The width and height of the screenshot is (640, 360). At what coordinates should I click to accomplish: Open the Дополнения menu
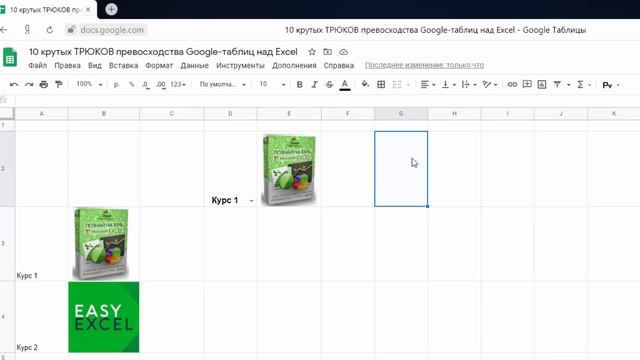point(294,65)
